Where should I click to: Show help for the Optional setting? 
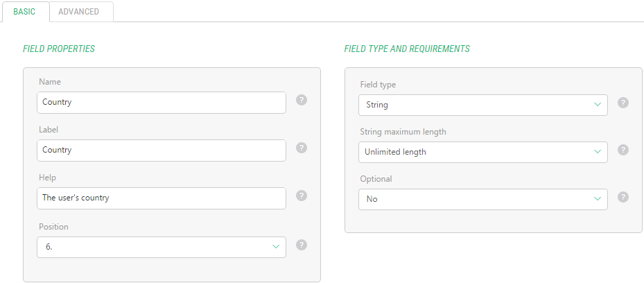623,197
